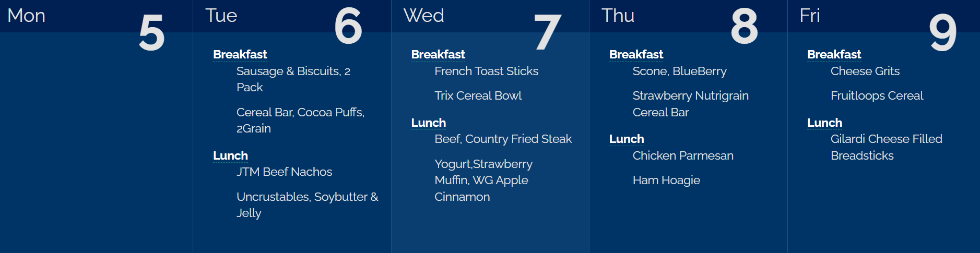Click Friday's Breakfast heading

coord(834,54)
